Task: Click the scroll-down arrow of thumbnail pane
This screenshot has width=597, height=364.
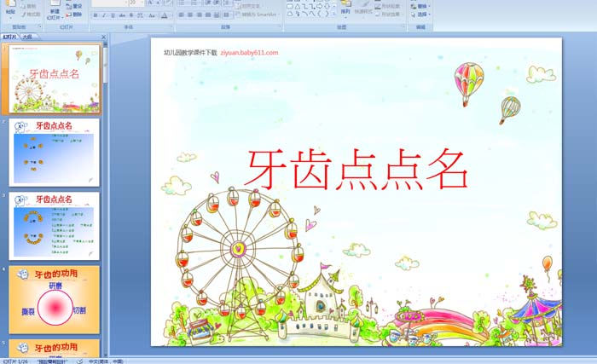Action: pos(106,354)
